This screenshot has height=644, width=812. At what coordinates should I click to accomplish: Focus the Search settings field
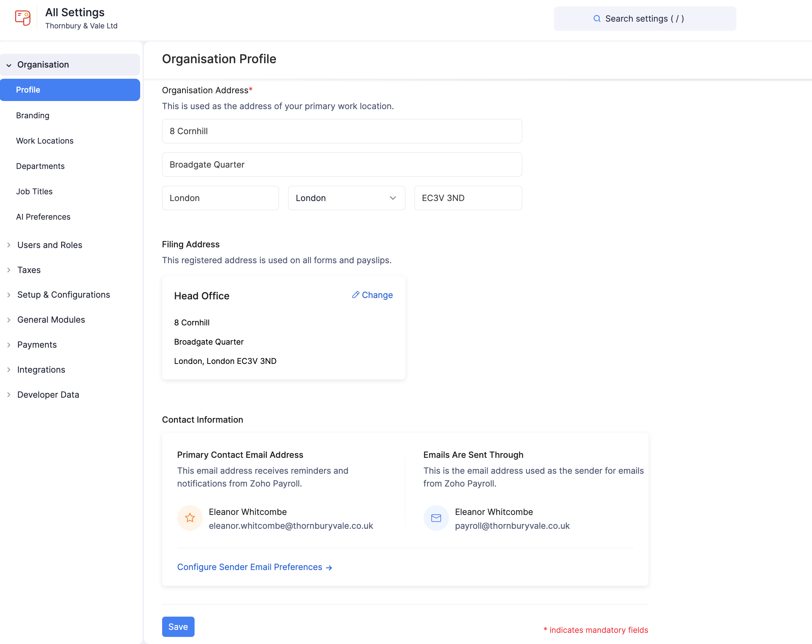pos(645,19)
